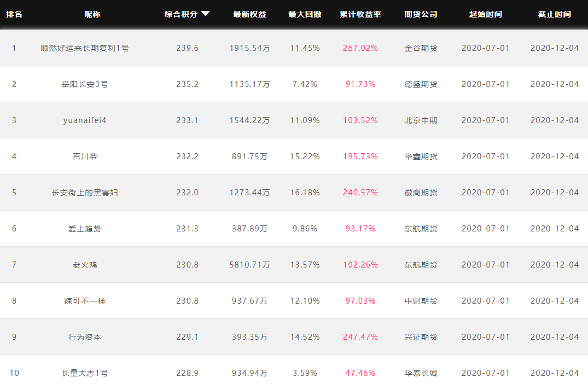Screen dimensions: 588x389
Task: Click cumulative return 93.17%
Action: [360, 229]
